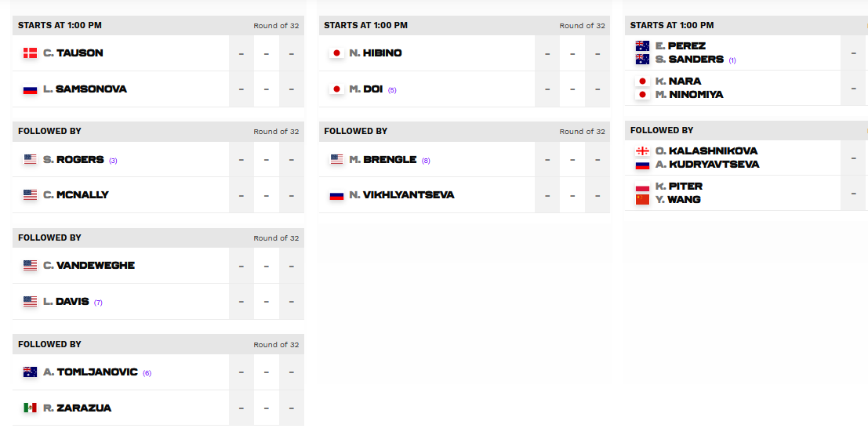Open S. Sanders doubles player link
The image size is (868, 446).
point(690,60)
